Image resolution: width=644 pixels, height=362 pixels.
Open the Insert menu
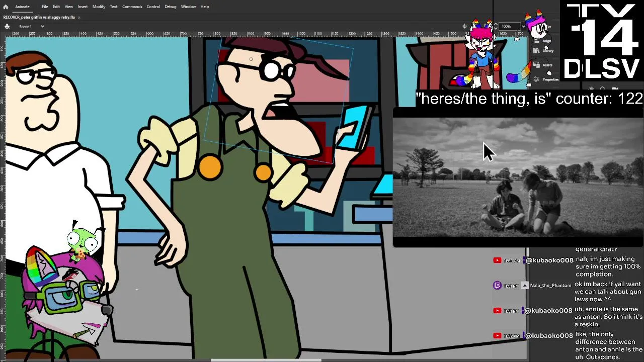point(83,7)
